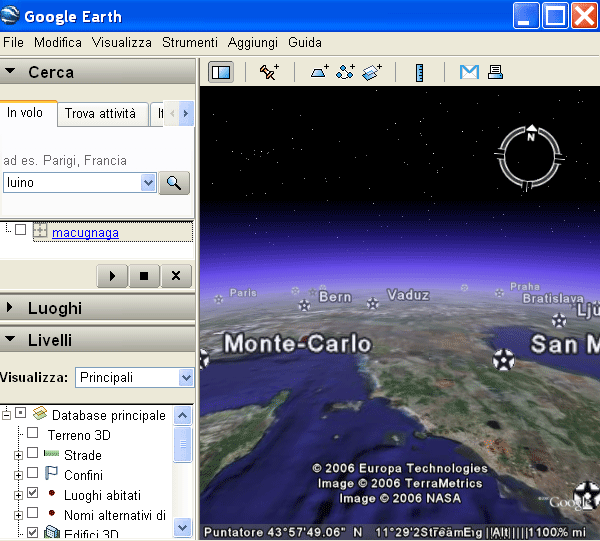600x541 pixels.
Task: Click the macugnaga result grid icon
Action: point(40,230)
